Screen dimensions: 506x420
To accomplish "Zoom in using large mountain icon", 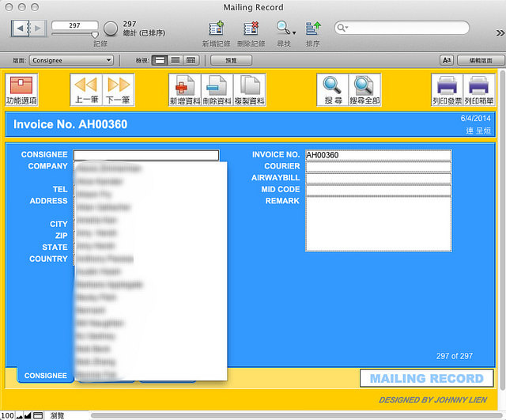I will point(28,416).
